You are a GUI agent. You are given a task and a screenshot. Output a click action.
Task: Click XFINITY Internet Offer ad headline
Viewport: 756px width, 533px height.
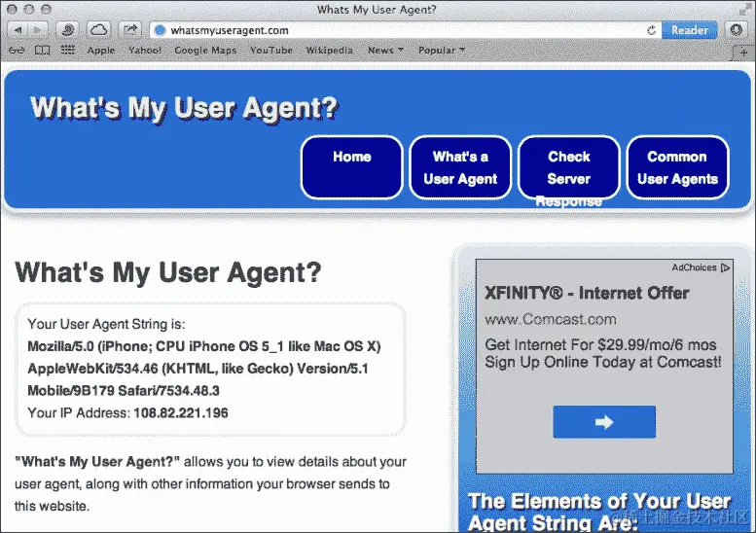[587, 293]
